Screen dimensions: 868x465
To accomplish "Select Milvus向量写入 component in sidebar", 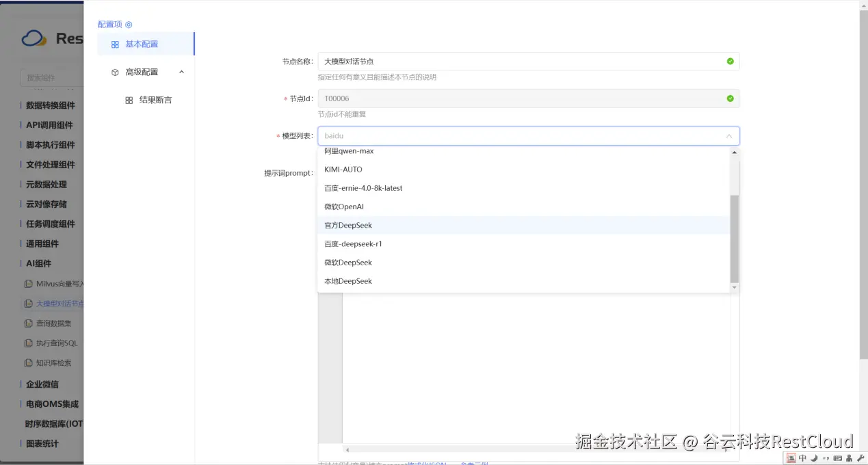I will (x=60, y=284).
